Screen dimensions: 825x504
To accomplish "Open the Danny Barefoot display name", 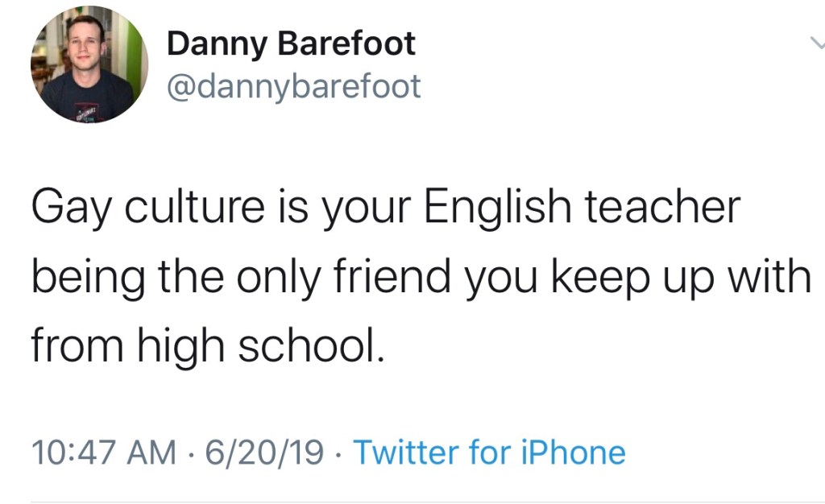I will (291, 44).
